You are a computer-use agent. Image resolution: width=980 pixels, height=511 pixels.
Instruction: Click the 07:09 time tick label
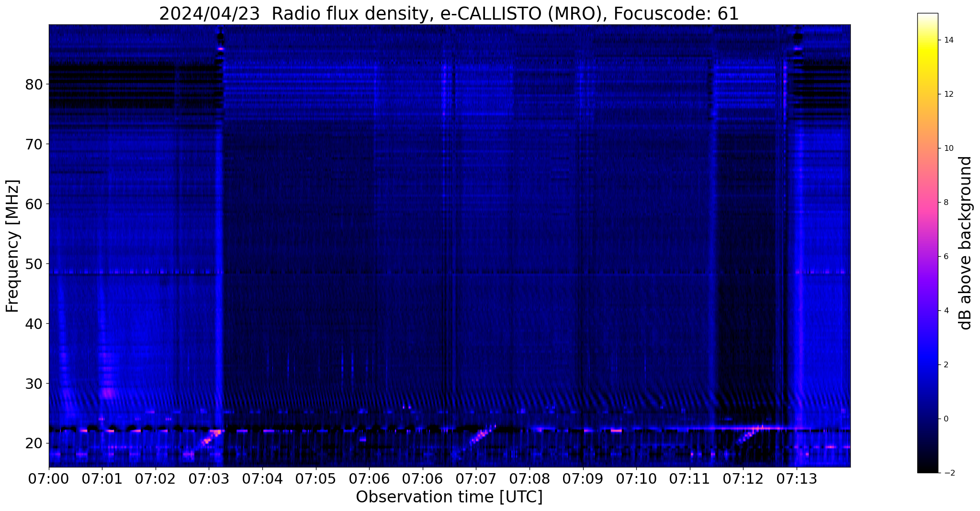[583, 478]
